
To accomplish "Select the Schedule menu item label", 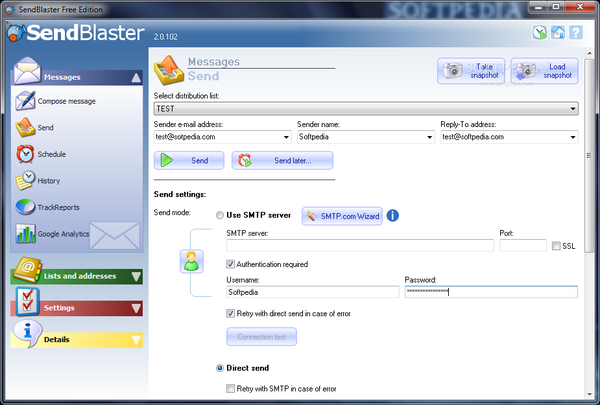I will pos(52,154).
